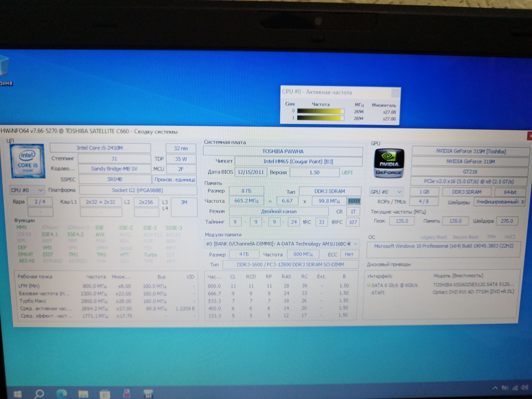Click the TPM label
This screenshot has width=532, height=399.
(491, 237)
